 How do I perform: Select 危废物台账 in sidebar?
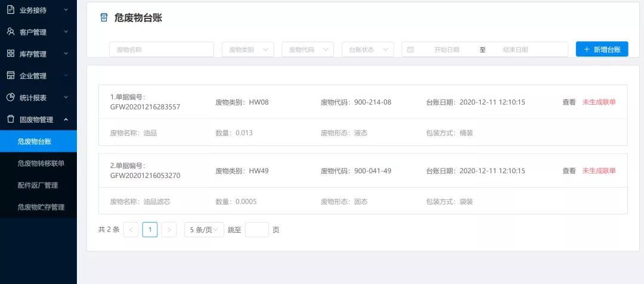click(x=38, y=141)
